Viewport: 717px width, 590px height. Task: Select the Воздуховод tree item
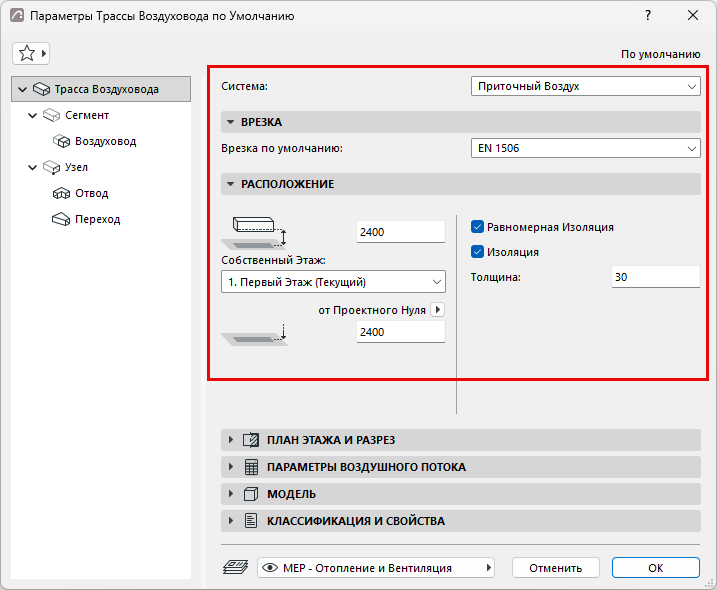tap(106, 141)
